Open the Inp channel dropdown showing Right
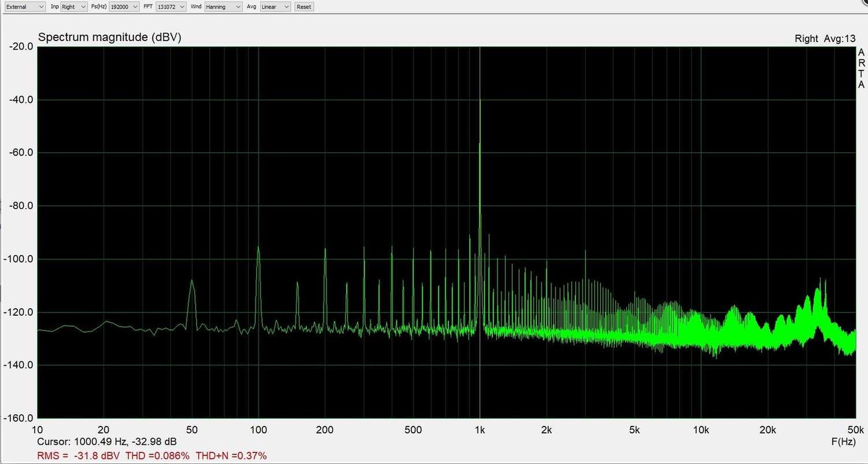This screenshot has height=464, width=868. pyautogui.click(x=74, y=7)
